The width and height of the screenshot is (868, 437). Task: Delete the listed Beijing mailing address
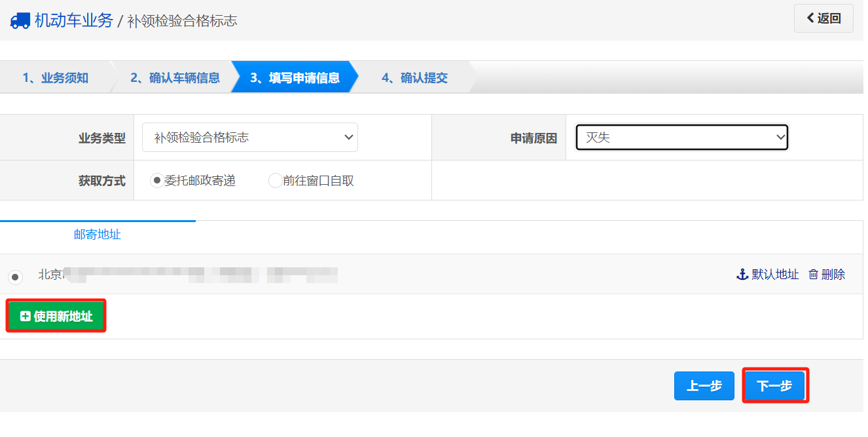coord(833,275)
